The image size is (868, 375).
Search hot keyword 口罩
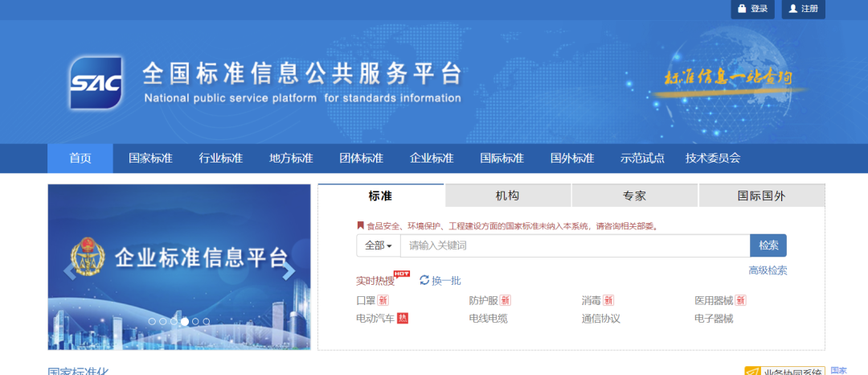366,301
